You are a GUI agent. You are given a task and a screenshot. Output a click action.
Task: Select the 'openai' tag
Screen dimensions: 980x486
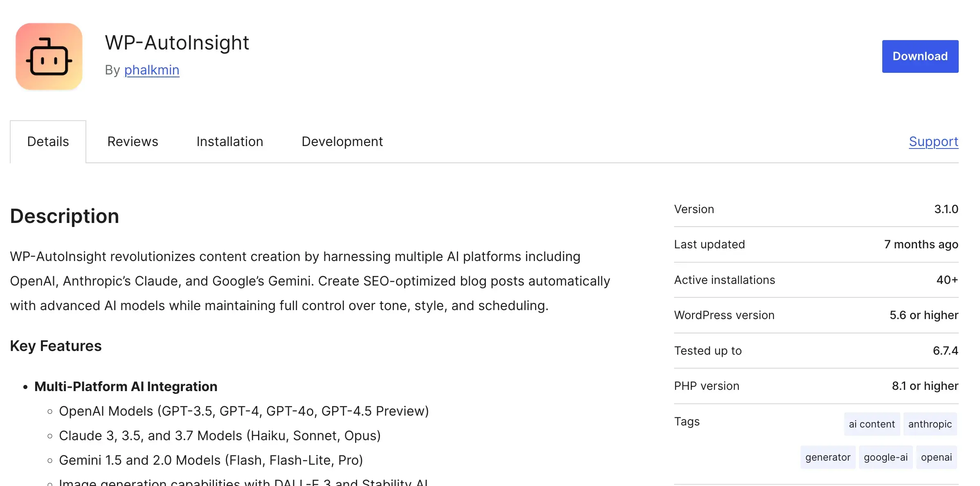936,457
